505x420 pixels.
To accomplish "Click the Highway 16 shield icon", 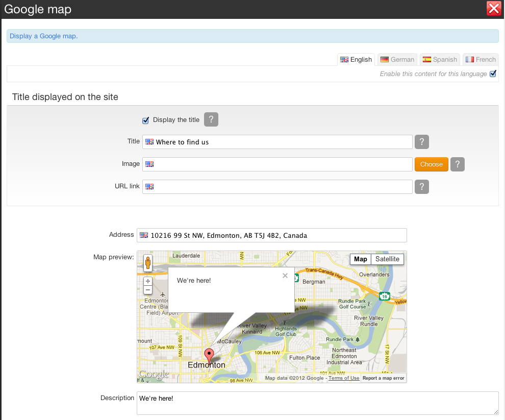I will click(385, 296).
